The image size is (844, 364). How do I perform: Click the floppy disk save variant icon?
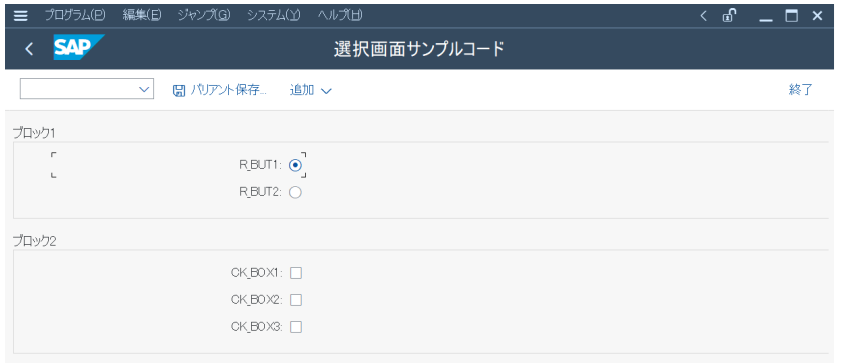178,90
